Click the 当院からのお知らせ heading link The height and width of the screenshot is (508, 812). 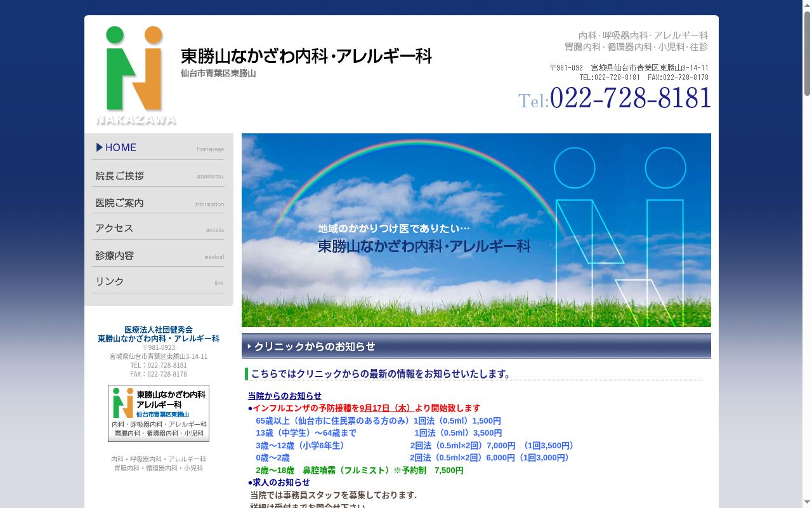tap(285, 396)
